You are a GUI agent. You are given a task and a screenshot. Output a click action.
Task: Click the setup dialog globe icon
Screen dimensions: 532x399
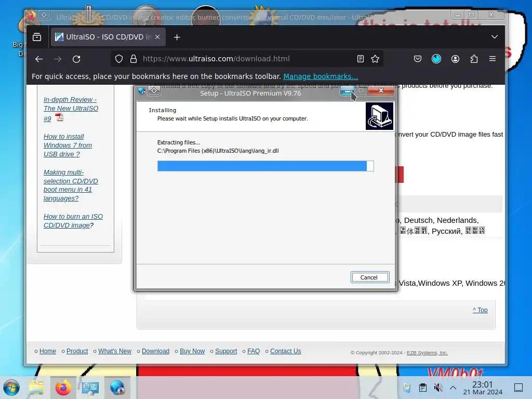tap(142, 91)
